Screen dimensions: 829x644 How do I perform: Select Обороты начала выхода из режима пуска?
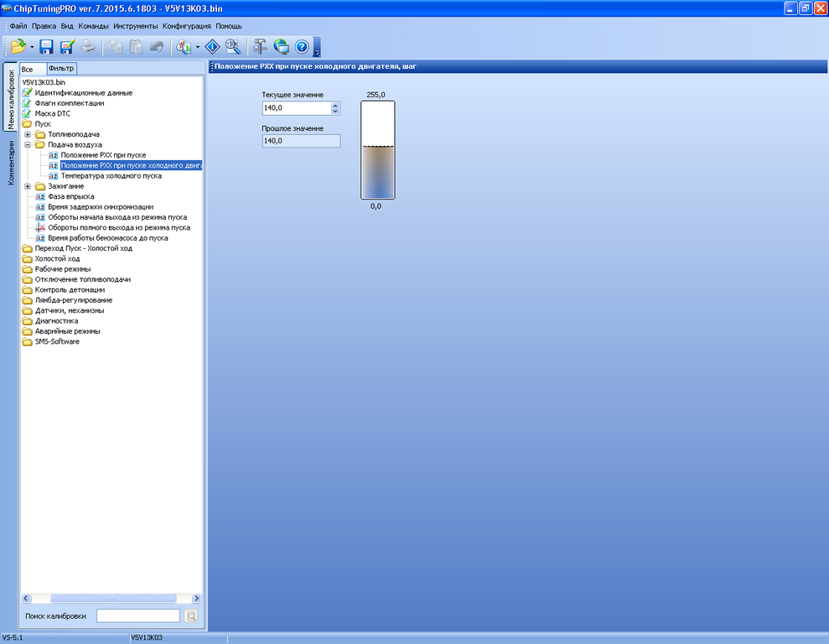(x=117, y=217)
